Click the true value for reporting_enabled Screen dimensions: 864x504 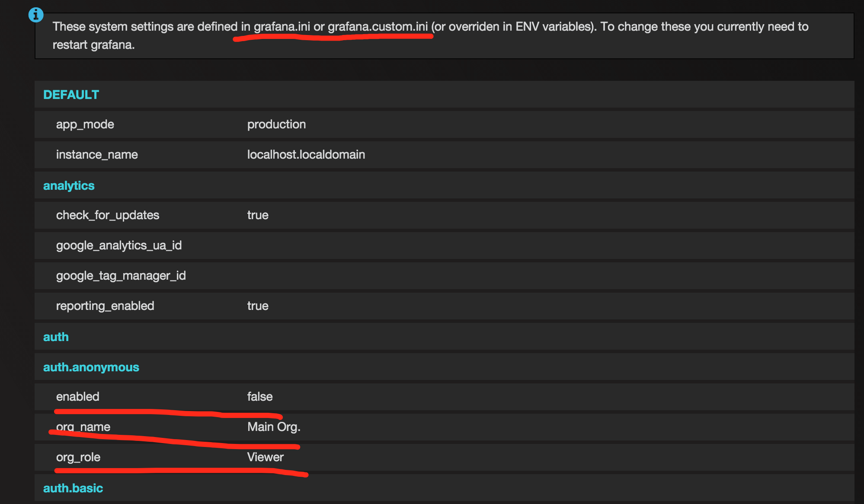point(258,306)
